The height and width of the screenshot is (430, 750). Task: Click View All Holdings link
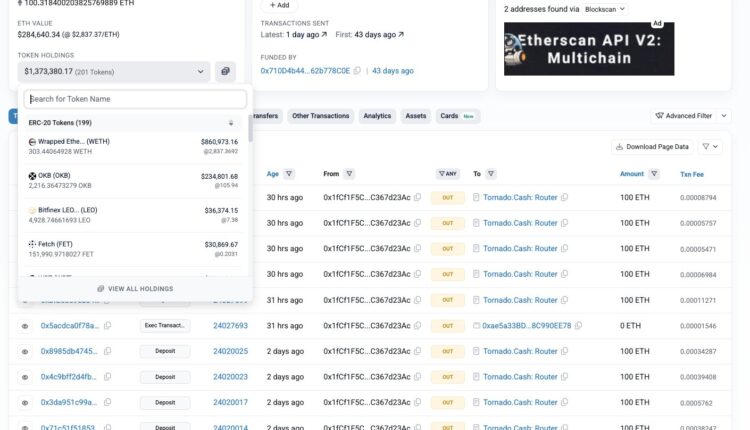[x=135, y=288]
